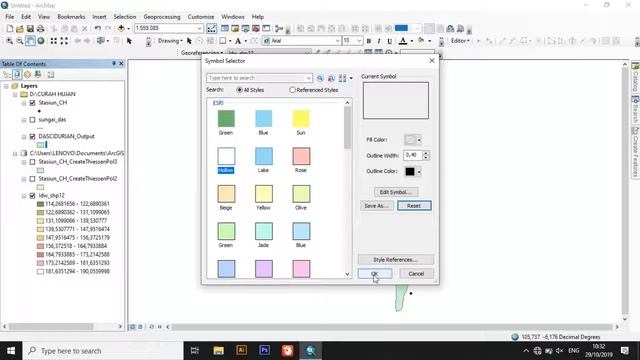The image size is (640, 360).
Task: Select the Zoom In tool
Action: pyautogui.click(x=9, y=41)
